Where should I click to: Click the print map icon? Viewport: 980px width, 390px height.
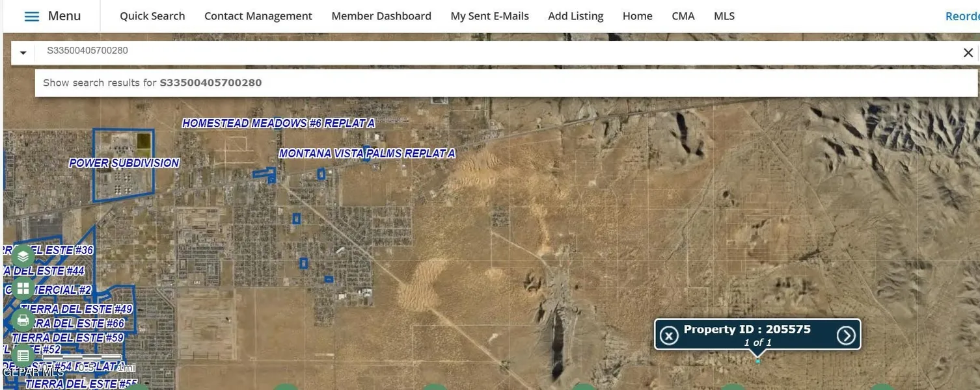(x=23, y=320)
